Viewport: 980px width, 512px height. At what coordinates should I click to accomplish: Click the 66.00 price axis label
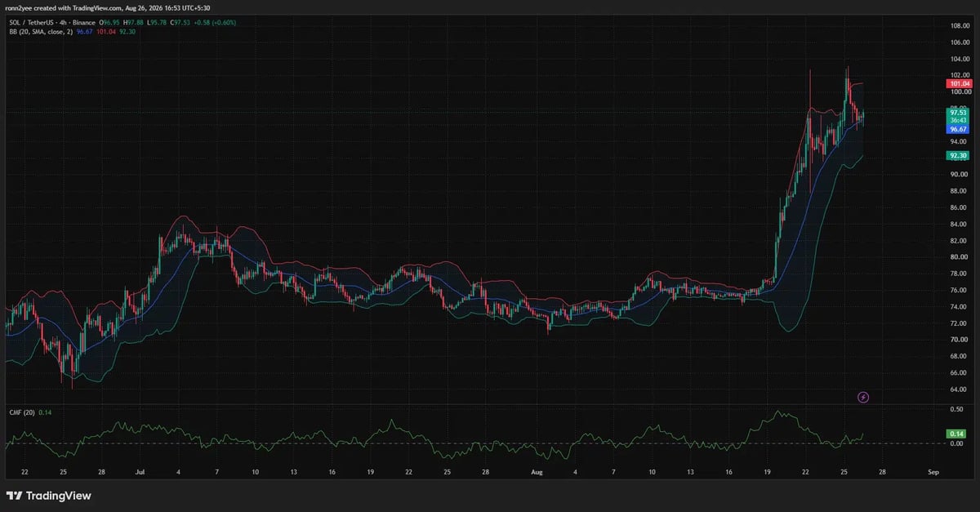pyautogui.click(x=958, y=372)
